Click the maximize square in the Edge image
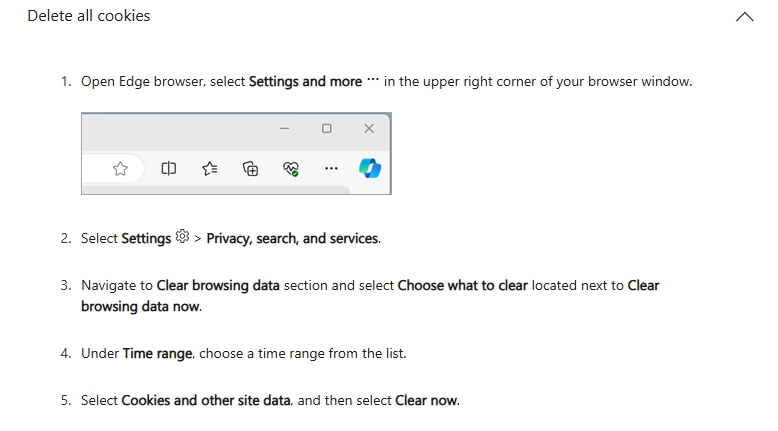778x431 pixels. [x=326, y=128]
